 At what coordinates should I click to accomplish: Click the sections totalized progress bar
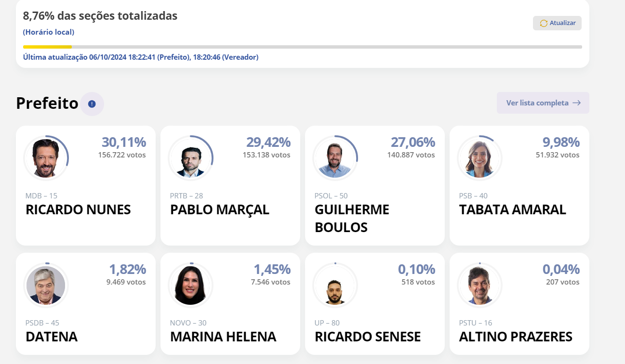tap(303, 47)
